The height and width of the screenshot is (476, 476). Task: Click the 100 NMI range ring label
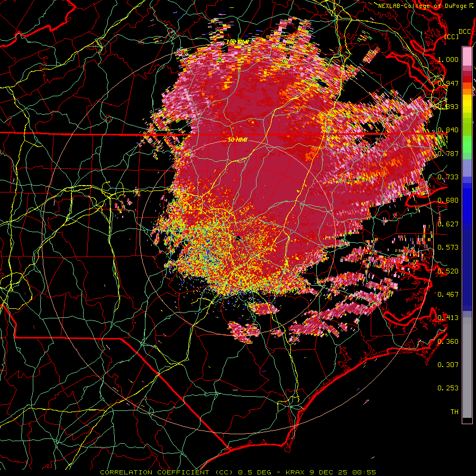pos(237,42)
